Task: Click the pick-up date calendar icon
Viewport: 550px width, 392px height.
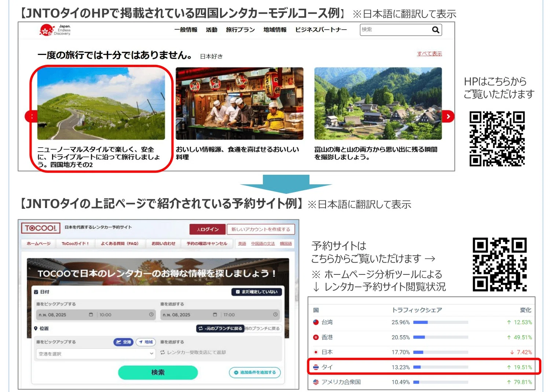Action: click(x=91, y=315)
